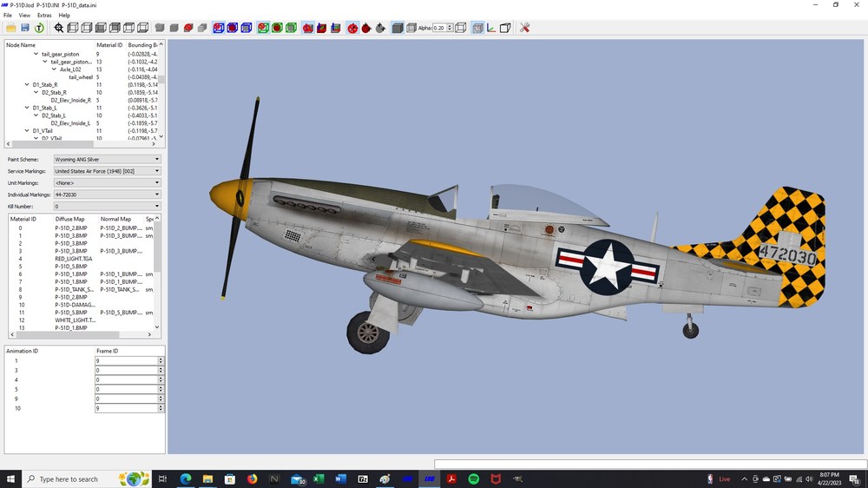Open the Extras menu
Viewport: 868px width, 488px height.
pos(44,16)
